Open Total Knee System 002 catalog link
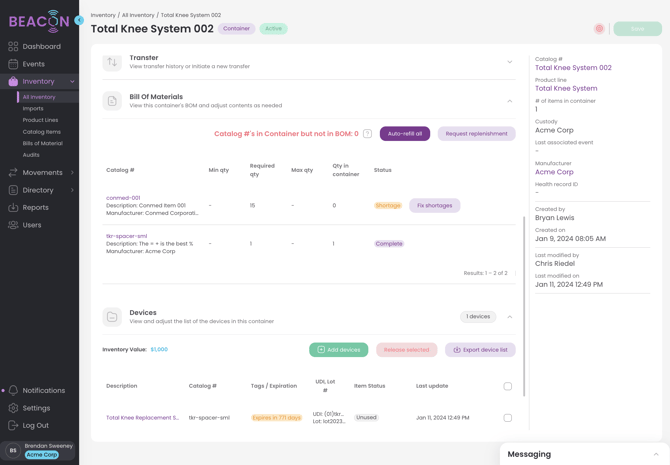 pos(573,68)
